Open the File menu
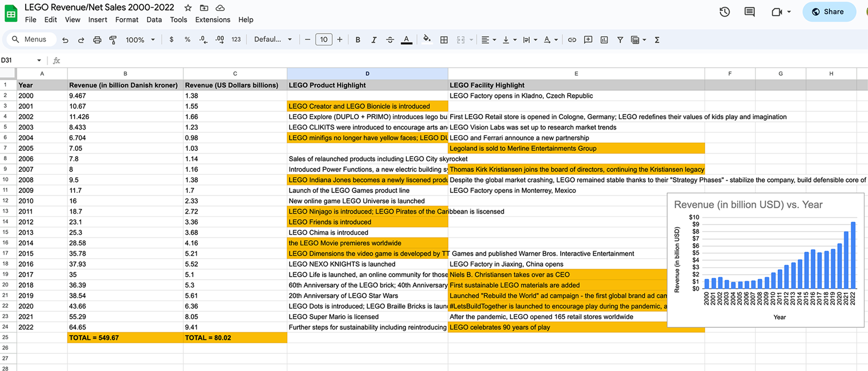This screenshot has width=868, height=371. (x=31, y=19)
